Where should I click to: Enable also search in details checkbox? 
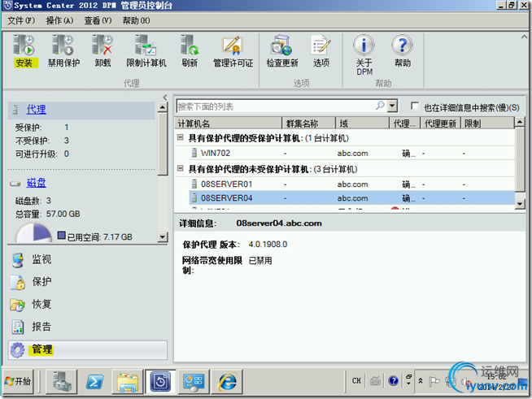(x=415, y=106)
